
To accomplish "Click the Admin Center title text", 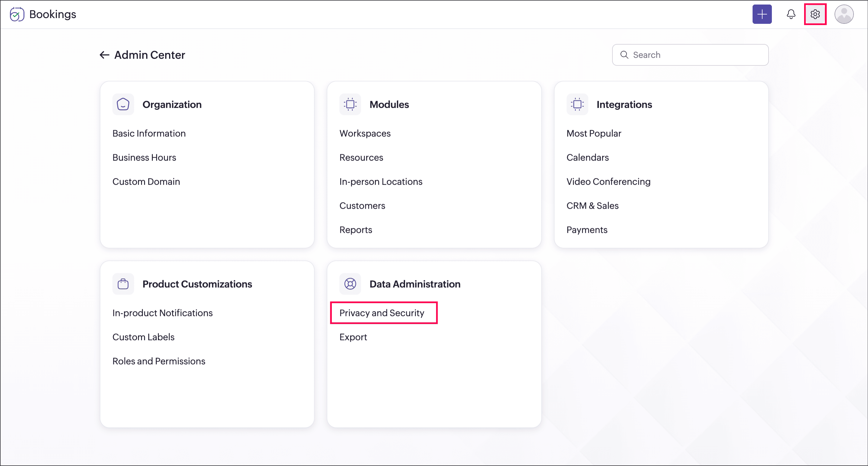I will point(149,55).
